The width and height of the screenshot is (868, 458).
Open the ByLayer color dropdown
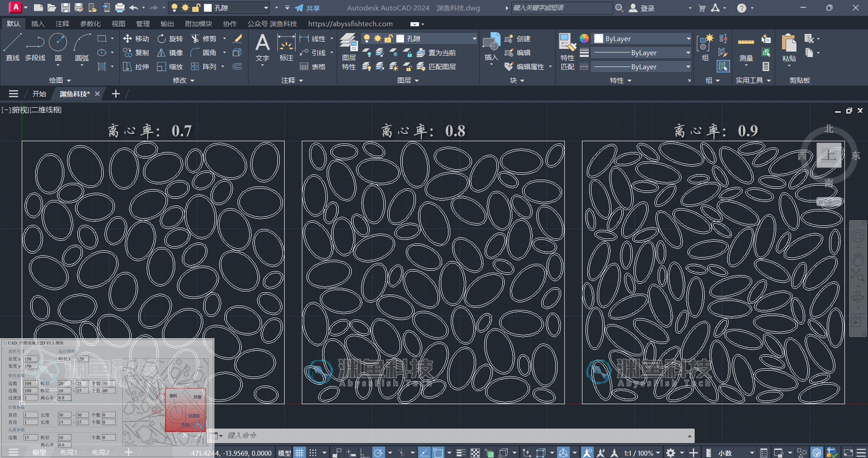(x=642, y=39)
